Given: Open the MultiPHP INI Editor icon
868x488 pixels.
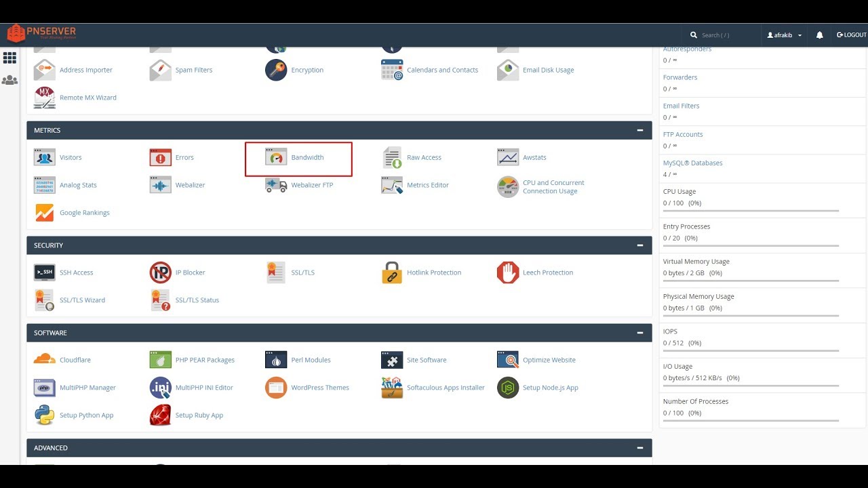Looking at the screenshot, I should click(161, 388).
